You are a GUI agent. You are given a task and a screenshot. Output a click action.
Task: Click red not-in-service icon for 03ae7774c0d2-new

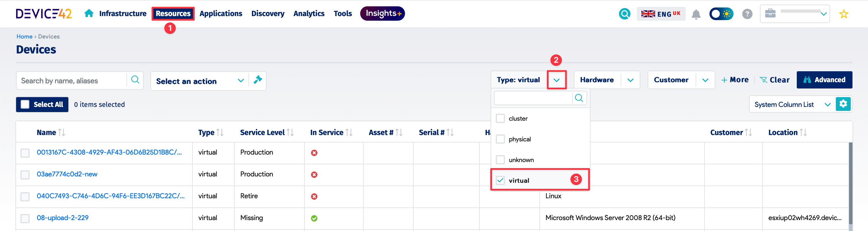pos(314,175)
